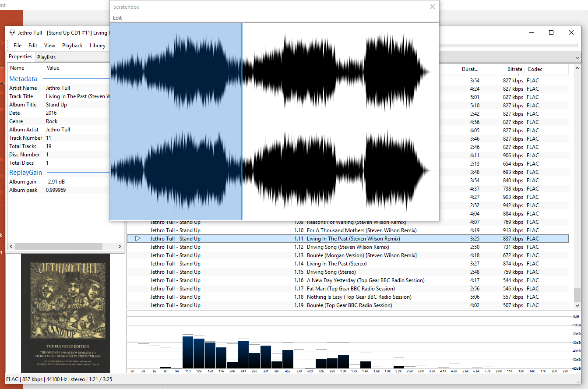The width and height of the screenshot is (588, 389).
Task: Open the View menu
Action: pos(49,46)
